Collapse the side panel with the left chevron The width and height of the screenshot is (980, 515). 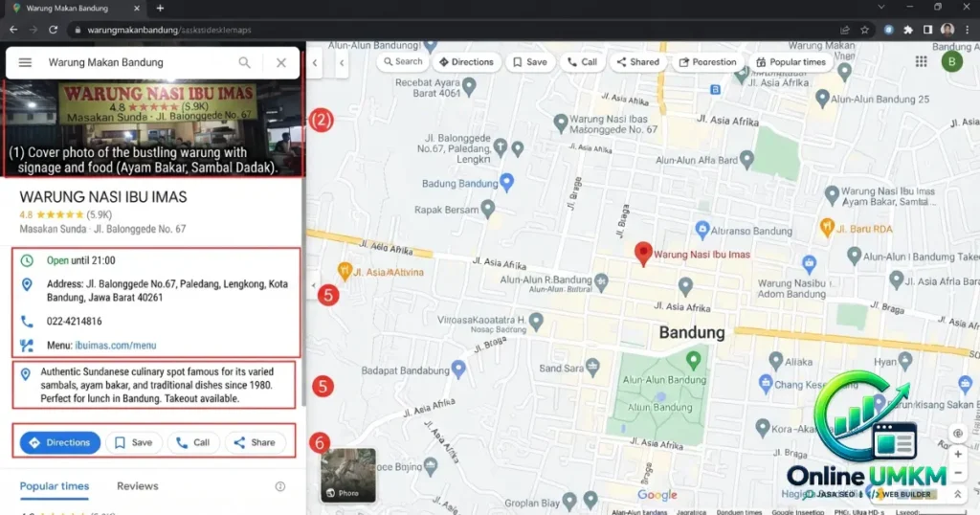(315, 62)
